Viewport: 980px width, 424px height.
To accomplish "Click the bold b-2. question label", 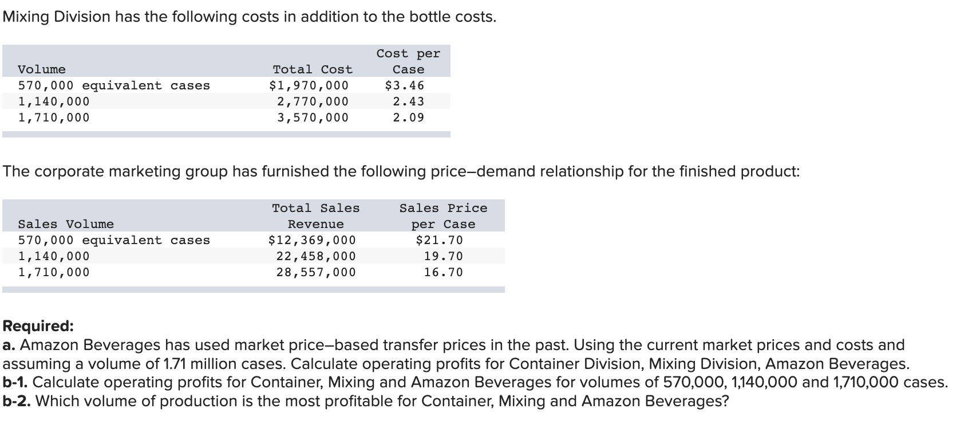I will [x=17, y=401].
